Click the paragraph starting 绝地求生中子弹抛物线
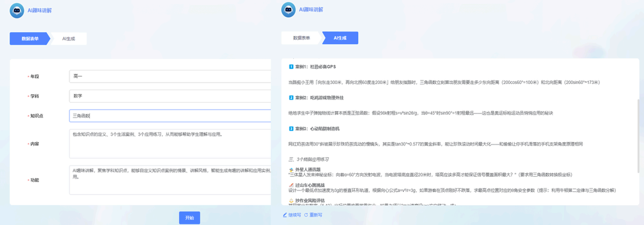Screen dimensions: 644x225 tap(421, 113)
